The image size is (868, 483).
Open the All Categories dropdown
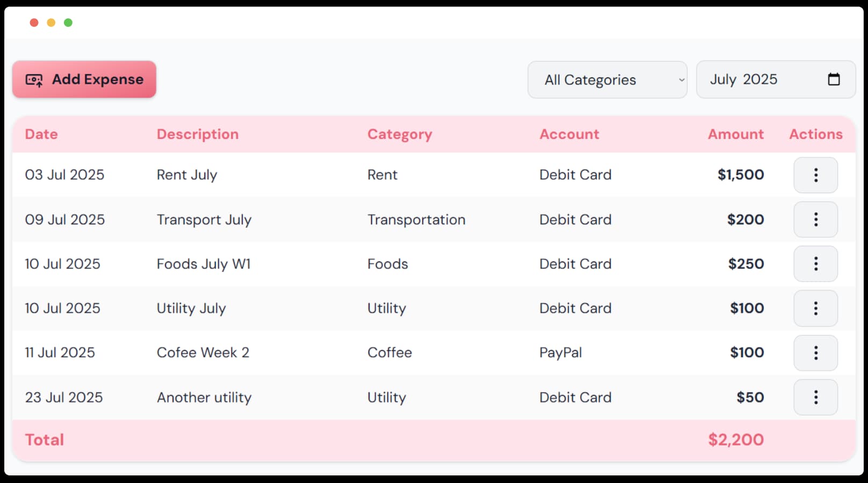607,79
